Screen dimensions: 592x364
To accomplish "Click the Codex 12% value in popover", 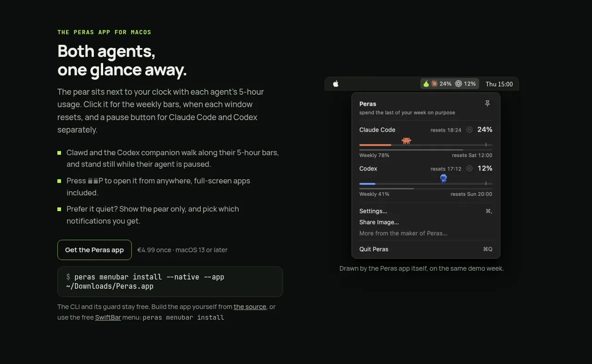I will 485,169.
